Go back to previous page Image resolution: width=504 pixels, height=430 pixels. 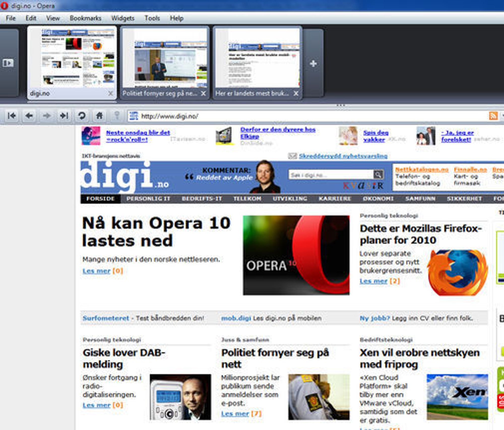click(29, 116)
